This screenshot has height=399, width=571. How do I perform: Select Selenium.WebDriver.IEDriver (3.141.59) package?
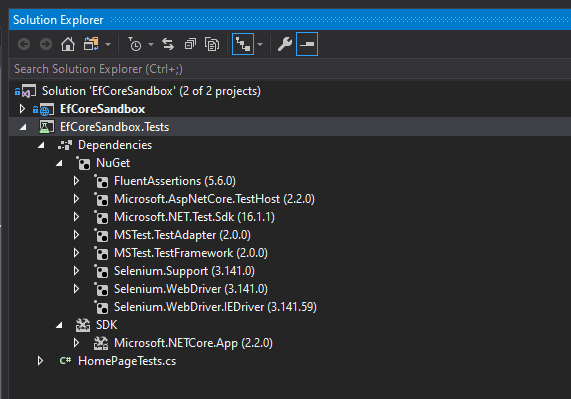215,307
